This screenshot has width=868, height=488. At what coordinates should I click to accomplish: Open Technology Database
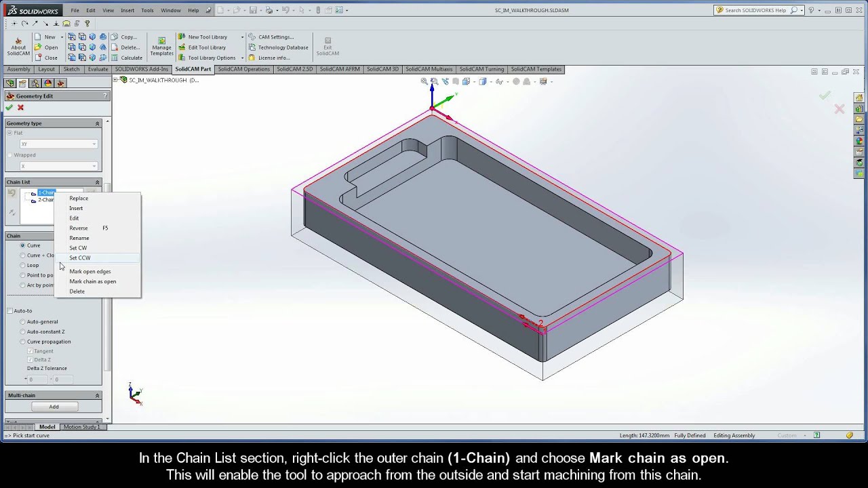[278, 47]
